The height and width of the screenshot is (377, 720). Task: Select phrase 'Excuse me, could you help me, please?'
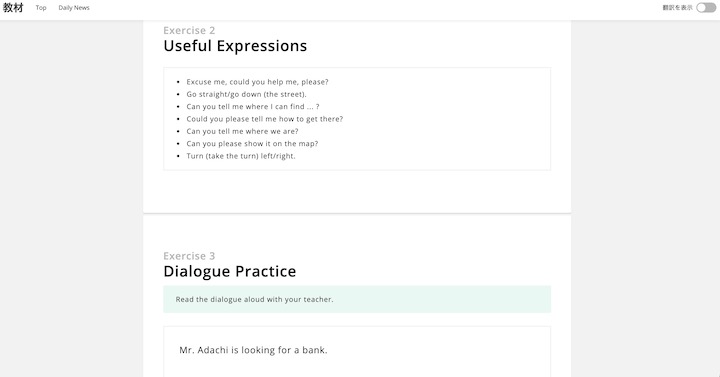[x=257, y=82]
